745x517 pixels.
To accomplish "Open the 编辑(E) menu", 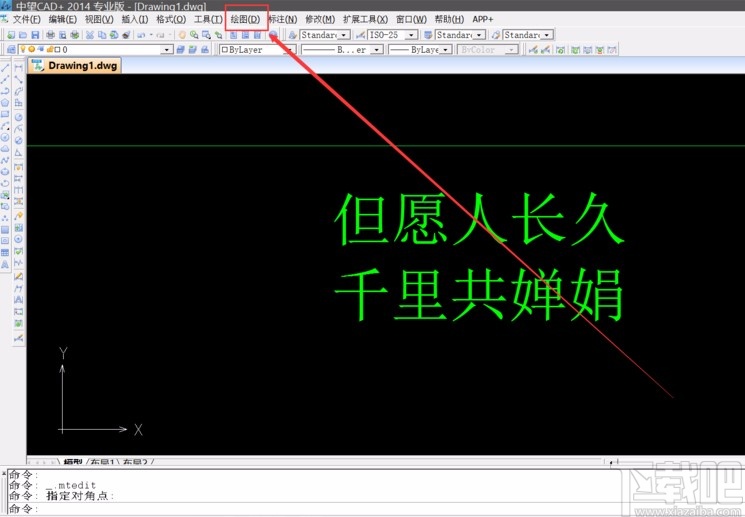I will click(x=63, y=19).
